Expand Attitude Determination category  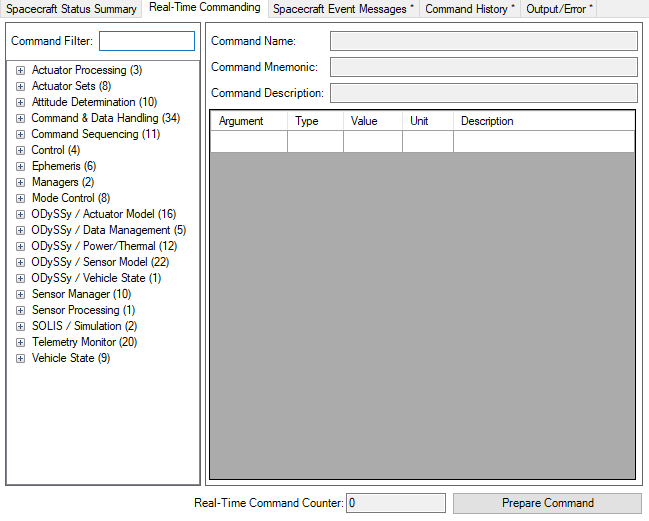click(20, 102)
